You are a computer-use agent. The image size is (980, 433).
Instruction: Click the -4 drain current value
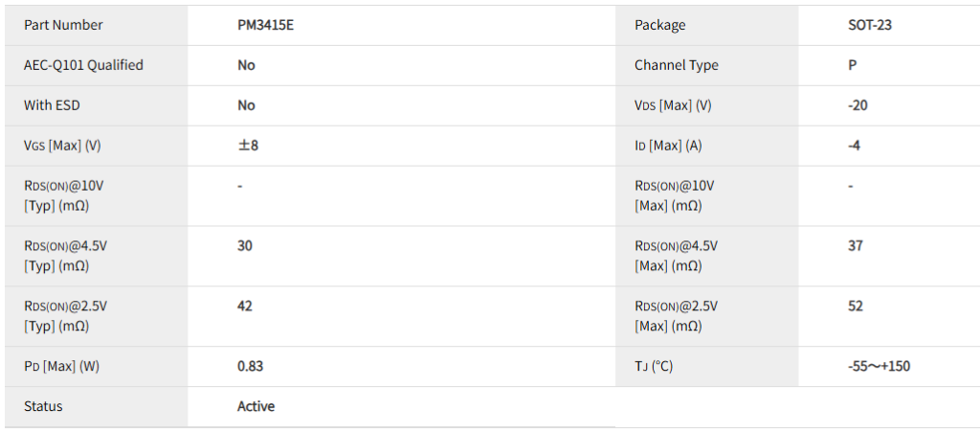tap(854, 146)
